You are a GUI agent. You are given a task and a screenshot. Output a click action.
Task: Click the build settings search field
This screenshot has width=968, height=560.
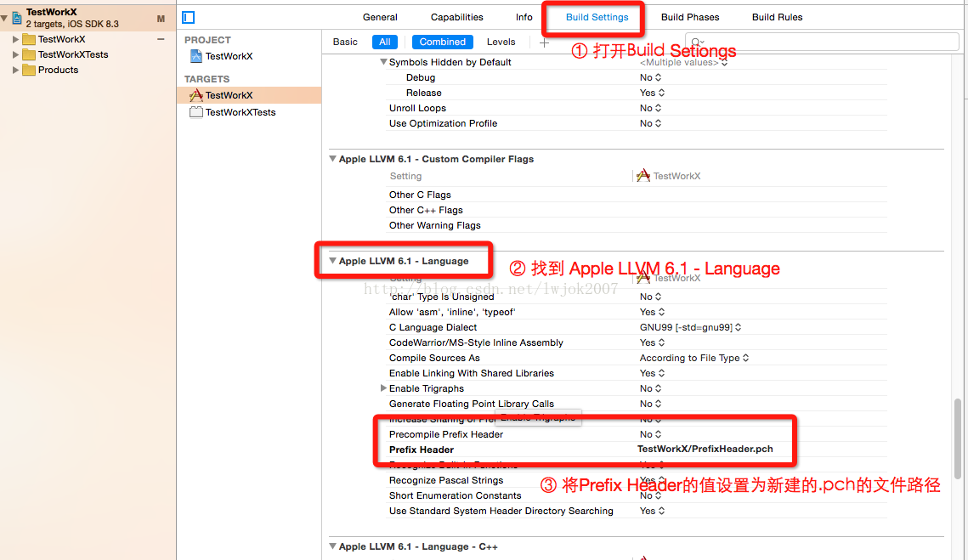[822, 42]
